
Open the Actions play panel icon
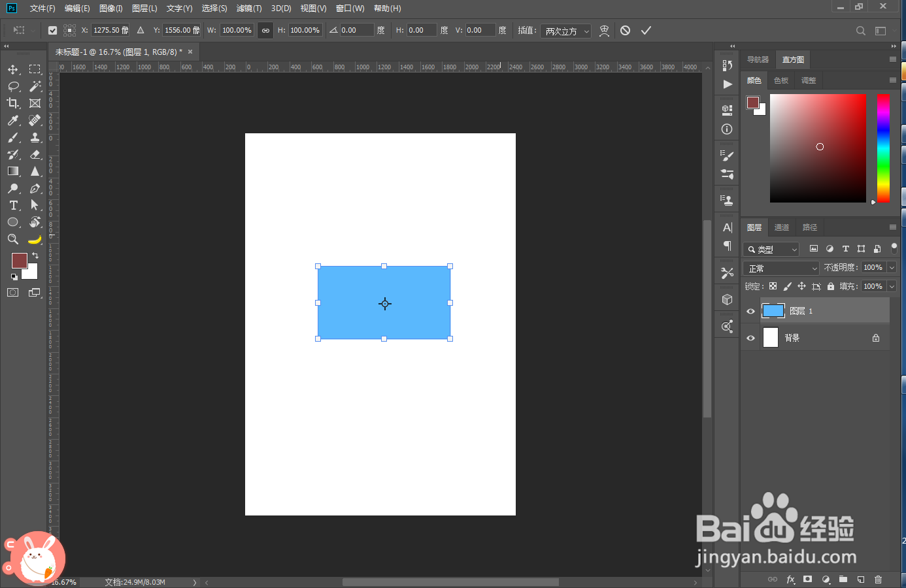[728, 84]
